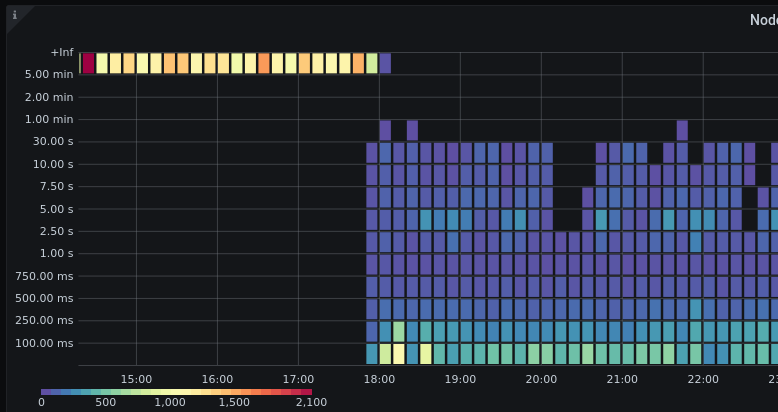Image resolution: width=778 pixels, height=412 pixels.
Task: Click the '5.00 s' y-axis label
Action: click(55, 209)
